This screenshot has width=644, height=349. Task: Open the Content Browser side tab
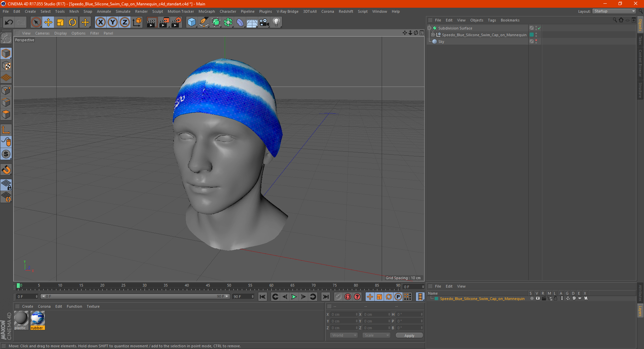(x=640, y=63)
